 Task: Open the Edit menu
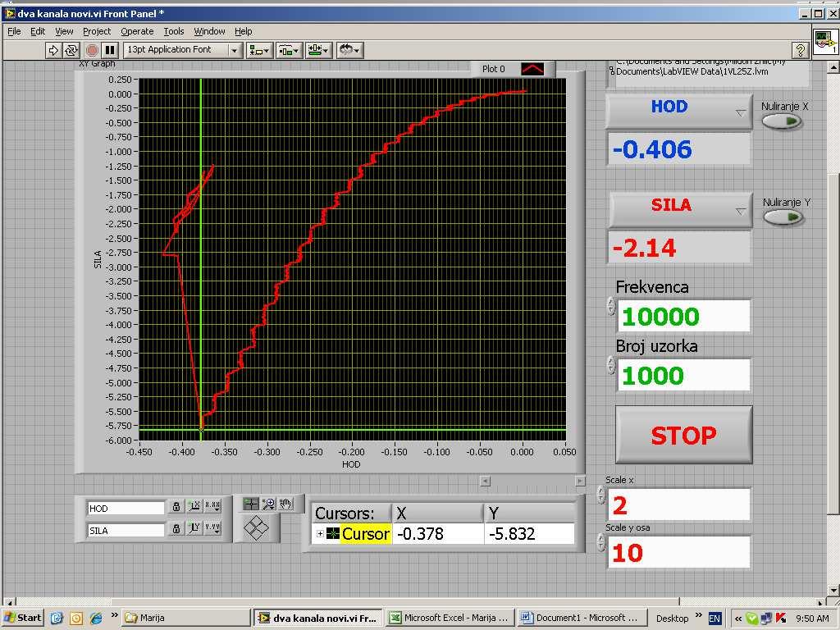(38, 31)
